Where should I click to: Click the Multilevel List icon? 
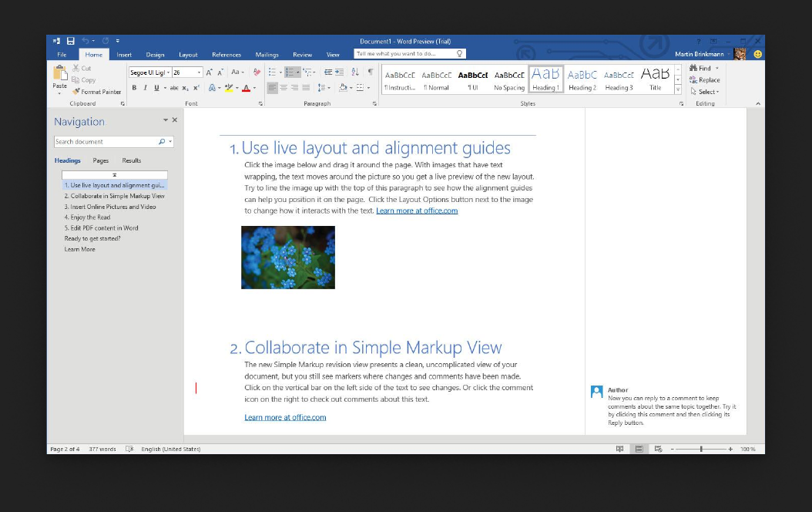(x=307, y=72)
